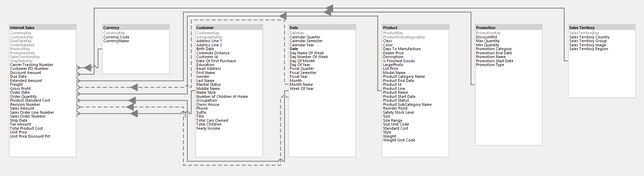This screenshot has width=644, height=176.
Task: Choose the Week Of Year field
Action: click(301, 89)
